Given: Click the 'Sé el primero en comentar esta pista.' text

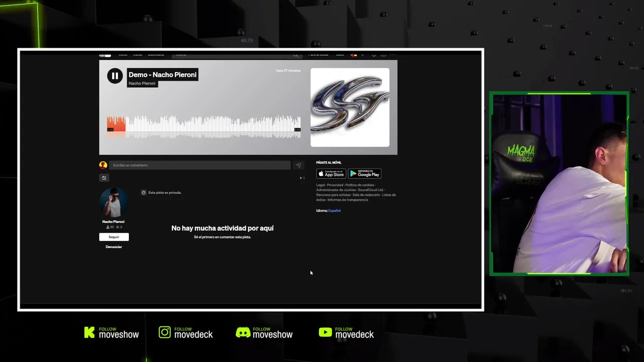Looking at the screenshot, I should point(222,237).
